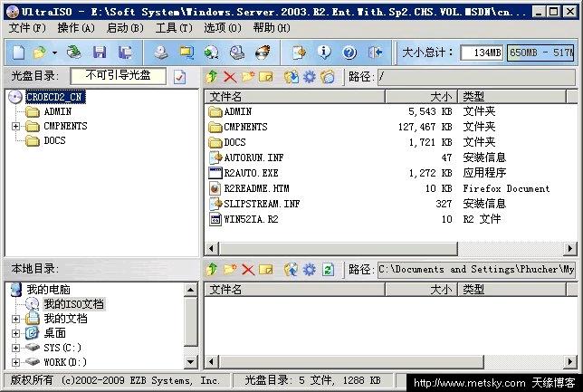Click the New file icon in main toolbar

point(19,53)
